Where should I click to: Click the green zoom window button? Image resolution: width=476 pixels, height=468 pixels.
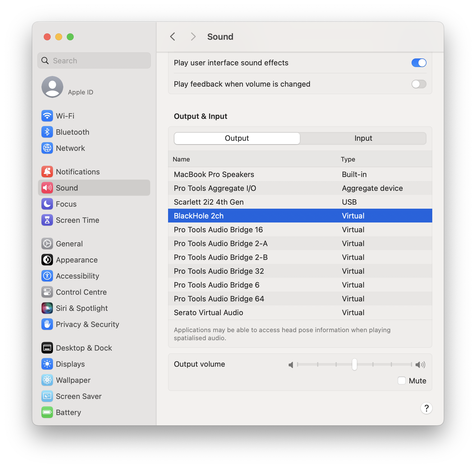pos(70,37)
